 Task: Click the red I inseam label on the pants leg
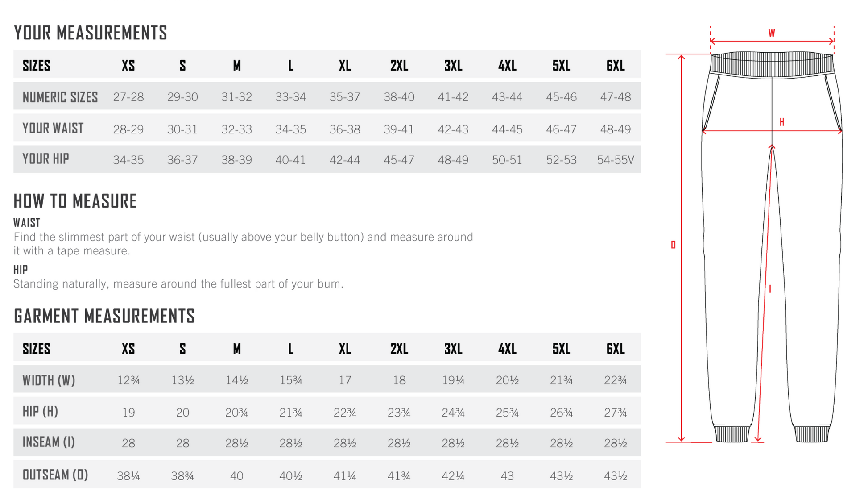(770, 289)
